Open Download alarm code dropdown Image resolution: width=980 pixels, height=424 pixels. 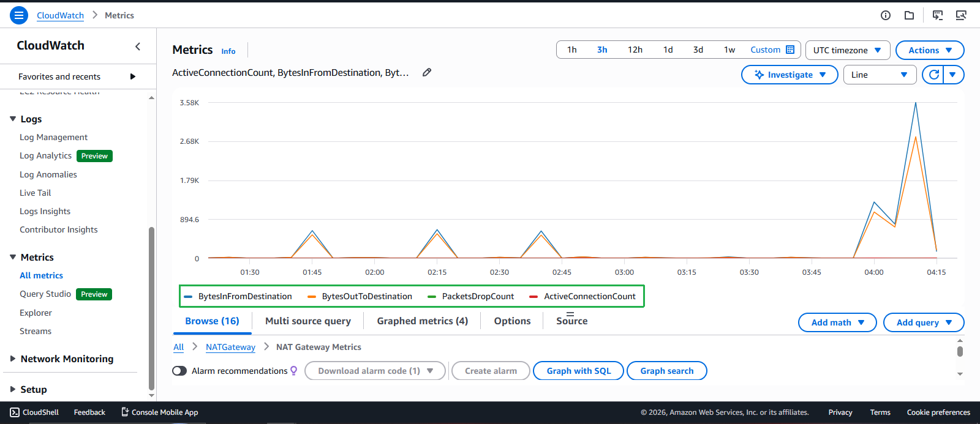[x=375, y=371]
